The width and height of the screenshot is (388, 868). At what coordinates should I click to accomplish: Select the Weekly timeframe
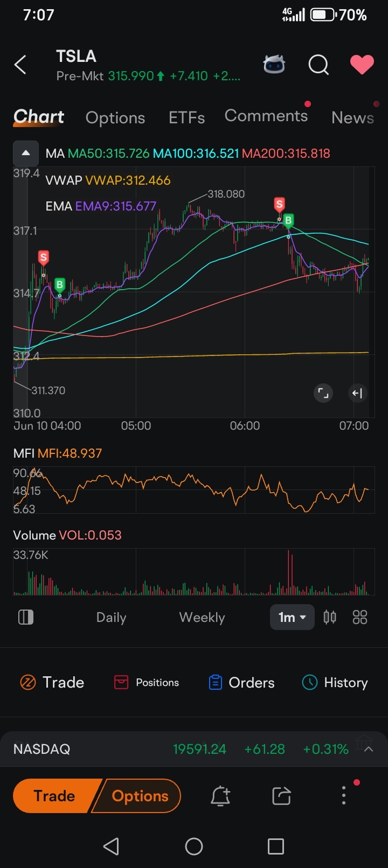point(202,618)
